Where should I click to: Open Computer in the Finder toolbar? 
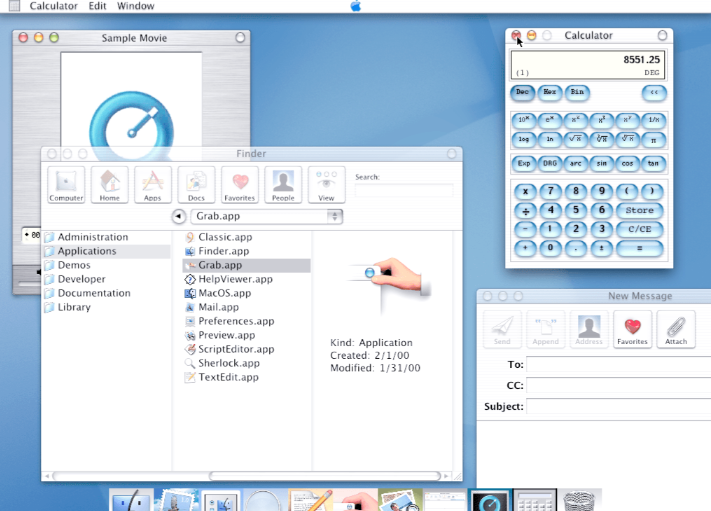click(66, 185)
